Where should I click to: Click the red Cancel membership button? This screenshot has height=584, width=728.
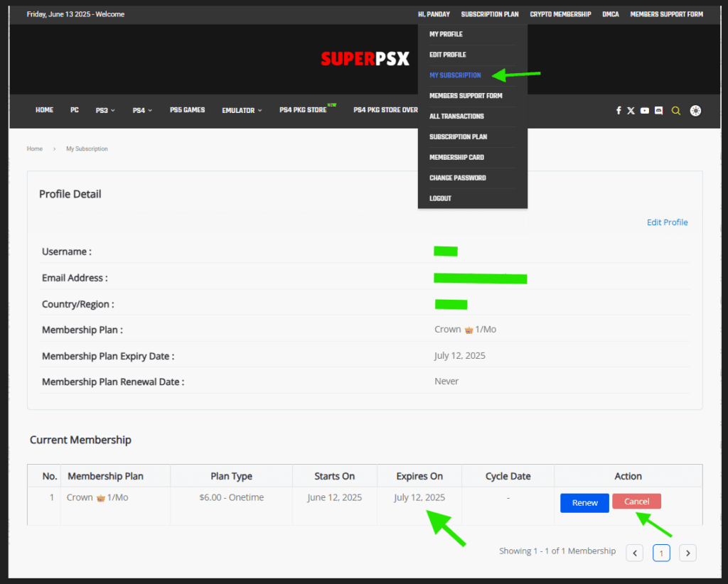[x=636, y=502]
